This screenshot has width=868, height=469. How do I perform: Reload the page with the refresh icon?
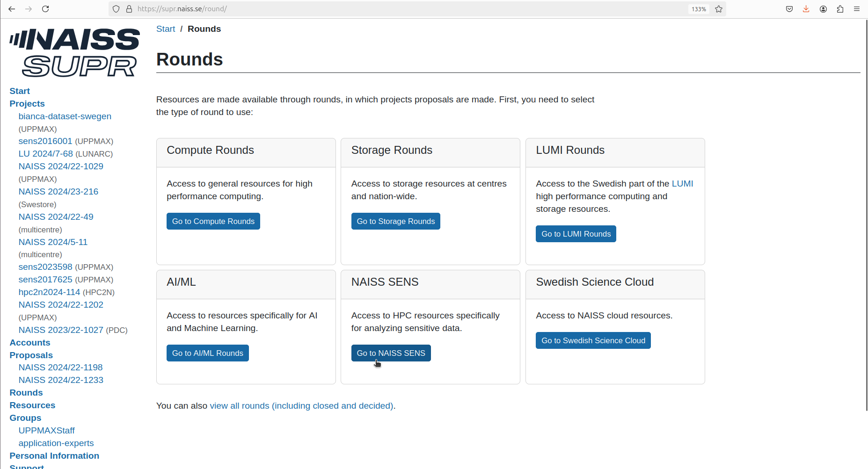[45, 9]
